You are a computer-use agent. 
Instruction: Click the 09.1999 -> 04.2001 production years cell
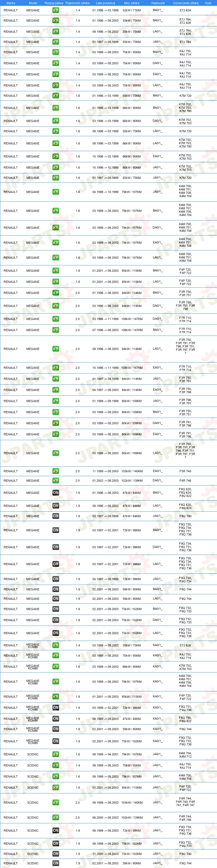pyautogui.click(x=105, y=754)
